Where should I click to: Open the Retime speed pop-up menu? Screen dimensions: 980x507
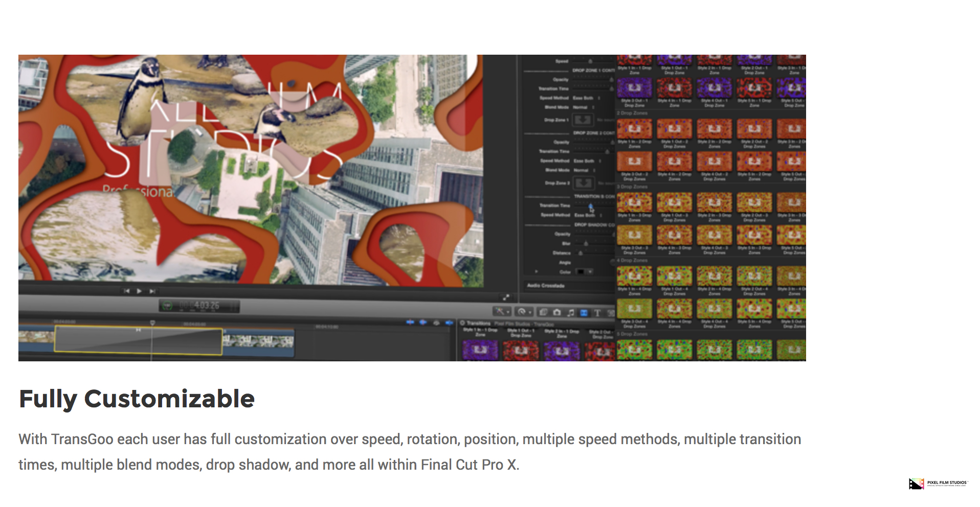coord(523,312)
